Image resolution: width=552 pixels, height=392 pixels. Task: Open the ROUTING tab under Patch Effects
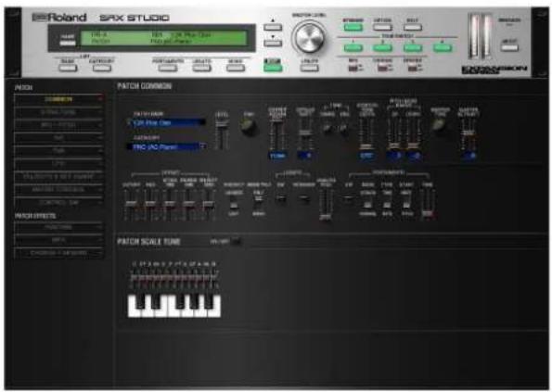pyautogui.click(x=58, y=227)
